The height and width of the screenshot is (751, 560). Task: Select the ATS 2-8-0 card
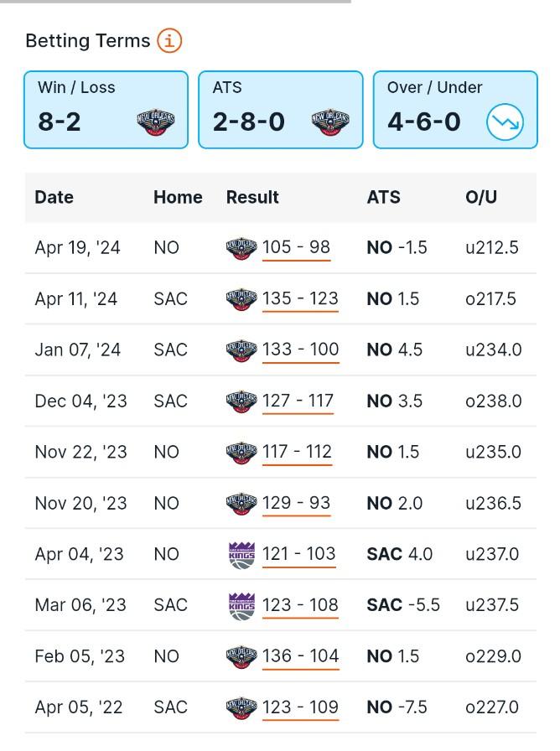point(281,110)
